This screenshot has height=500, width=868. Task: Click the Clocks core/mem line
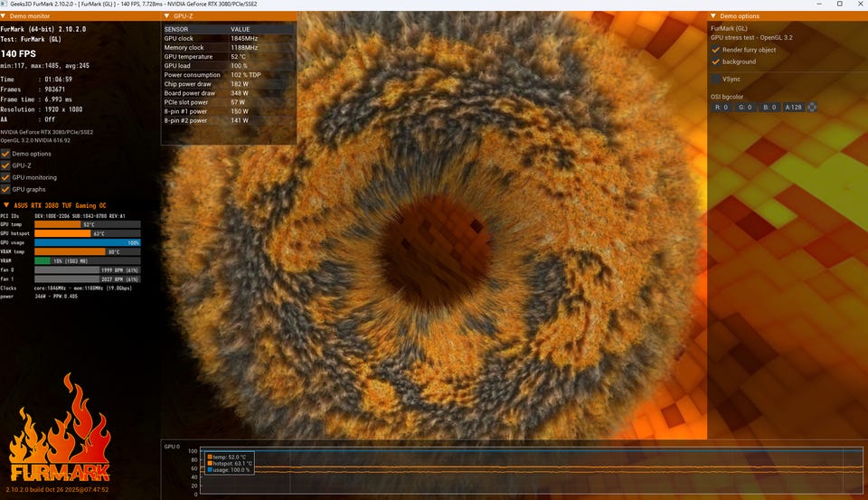66,288
